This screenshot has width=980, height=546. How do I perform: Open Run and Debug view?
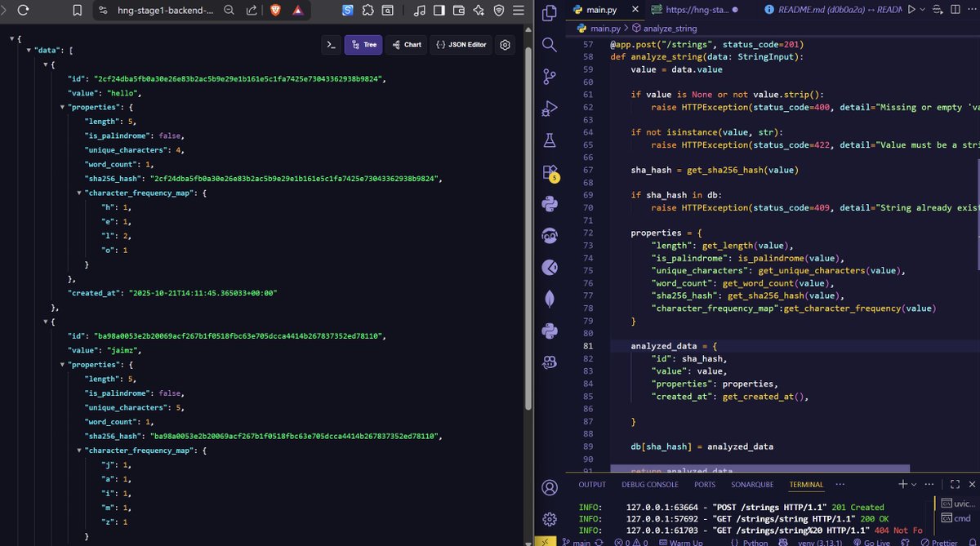[x=550, y=109]
